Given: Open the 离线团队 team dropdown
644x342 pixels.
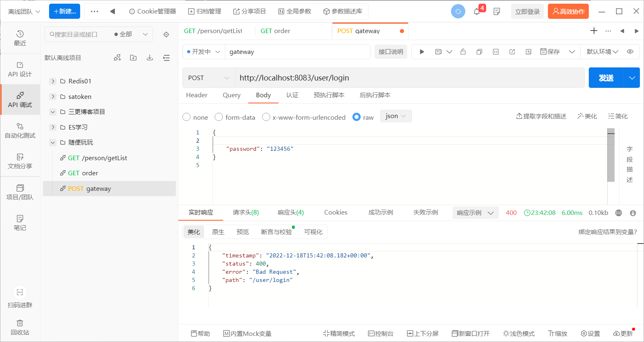Looking at the screenshot, I should 25,11.
